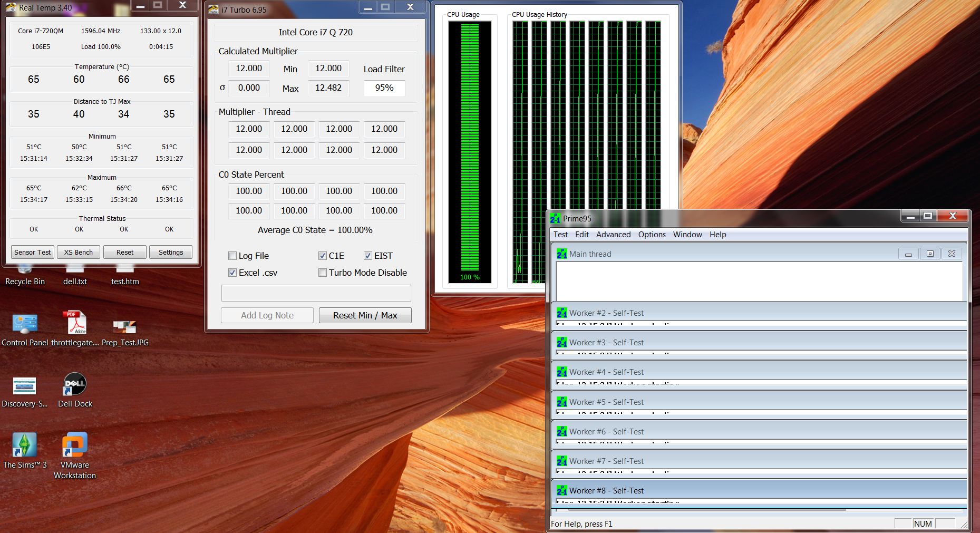Click the i7 Turbo title bar icon
The image size is (980, 533).
[x=214, y=9]
